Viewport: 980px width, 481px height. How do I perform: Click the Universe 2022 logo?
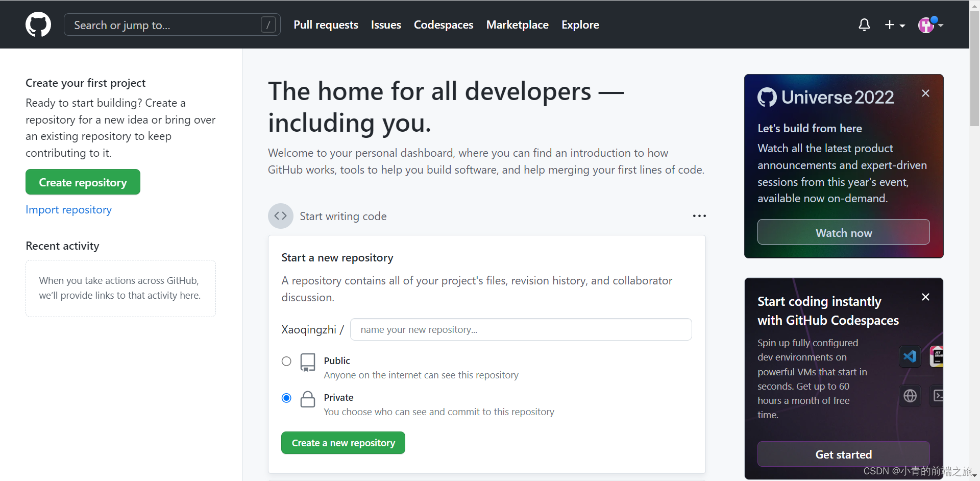(825, 97)
